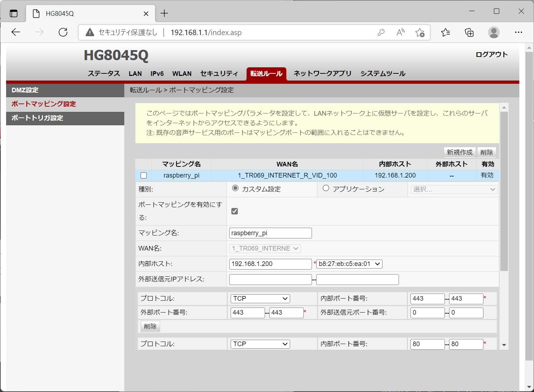This screenshot has height=392, width=534.
Task: Click the 削除 button below port 443 settings
Action: pyautogui.click(x=150, y=326)
